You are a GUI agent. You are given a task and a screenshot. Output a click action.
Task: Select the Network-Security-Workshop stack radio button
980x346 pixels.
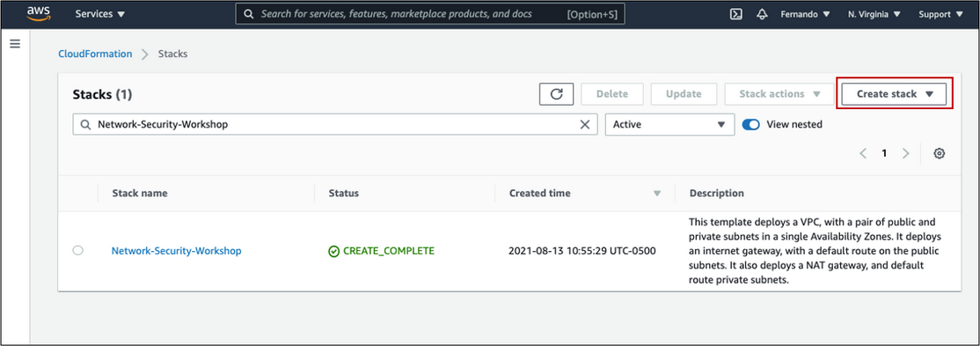[x=78, y=250]
